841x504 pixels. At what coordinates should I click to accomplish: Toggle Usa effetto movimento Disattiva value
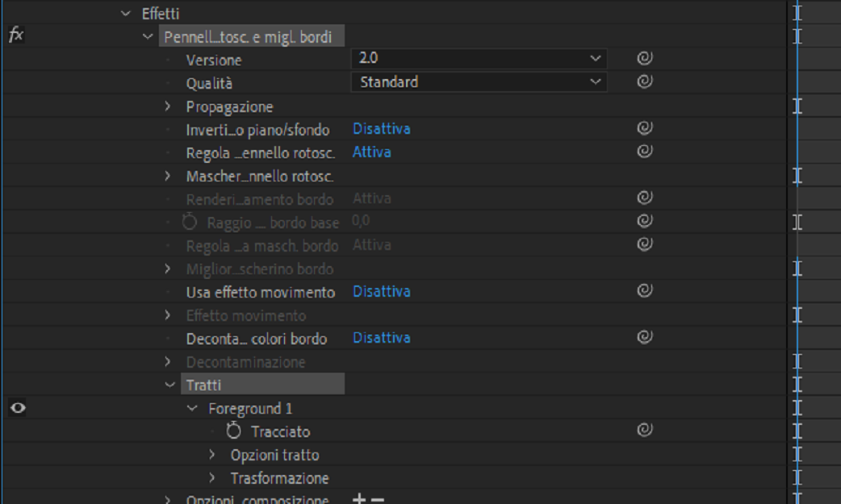point(381,291)
